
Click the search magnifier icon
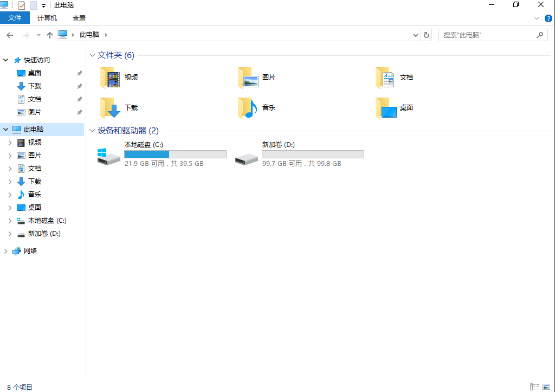(540, 35)
